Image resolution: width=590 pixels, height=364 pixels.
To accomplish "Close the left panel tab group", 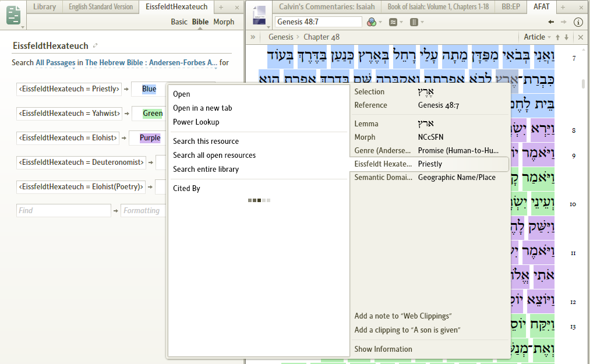I will 236,7.
